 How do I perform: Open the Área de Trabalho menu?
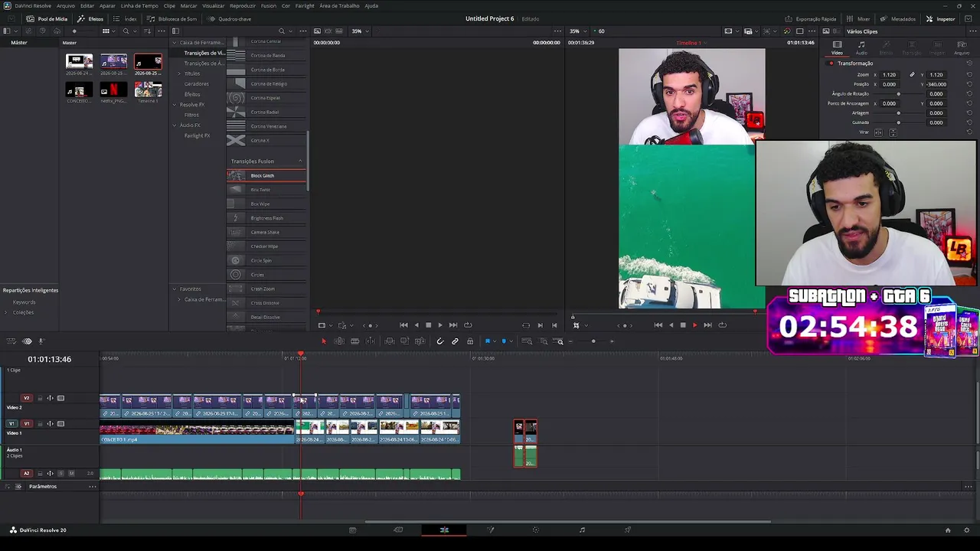(x=339, y=5)
